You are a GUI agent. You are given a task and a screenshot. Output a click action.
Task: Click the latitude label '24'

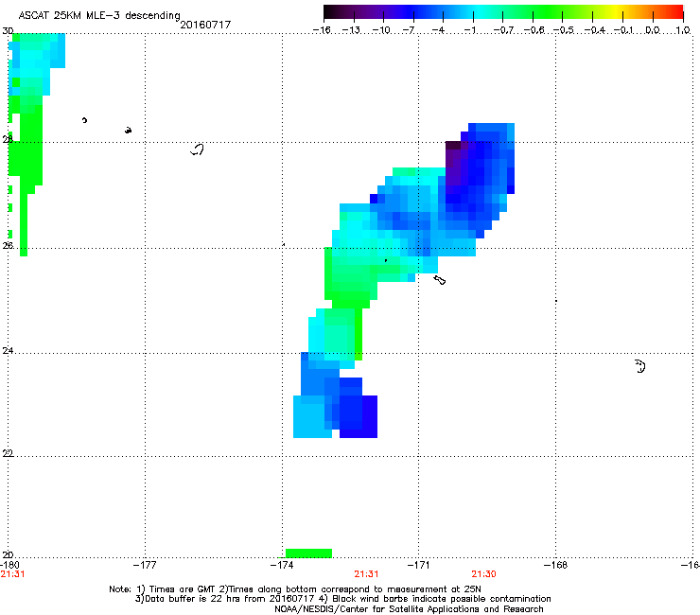coord(8,351)
